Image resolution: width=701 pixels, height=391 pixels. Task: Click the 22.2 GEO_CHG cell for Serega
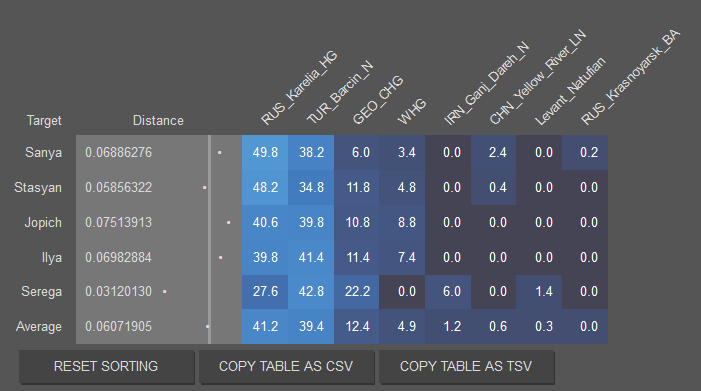point(357,292)
